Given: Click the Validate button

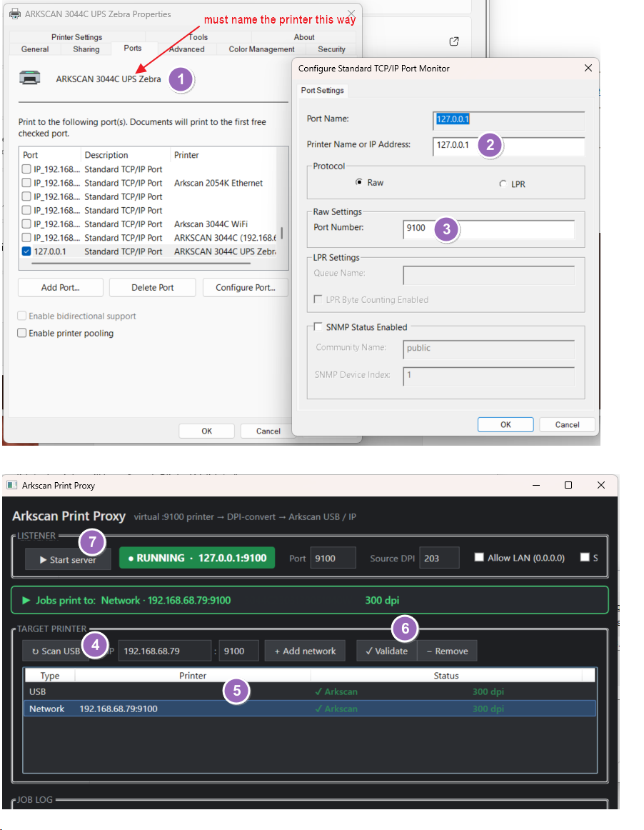Looking at the screenshot, I should coord(387,651).
